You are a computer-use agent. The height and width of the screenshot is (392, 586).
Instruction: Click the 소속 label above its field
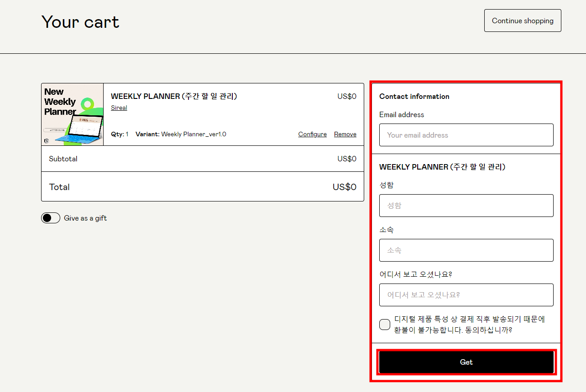pos(387,230)
